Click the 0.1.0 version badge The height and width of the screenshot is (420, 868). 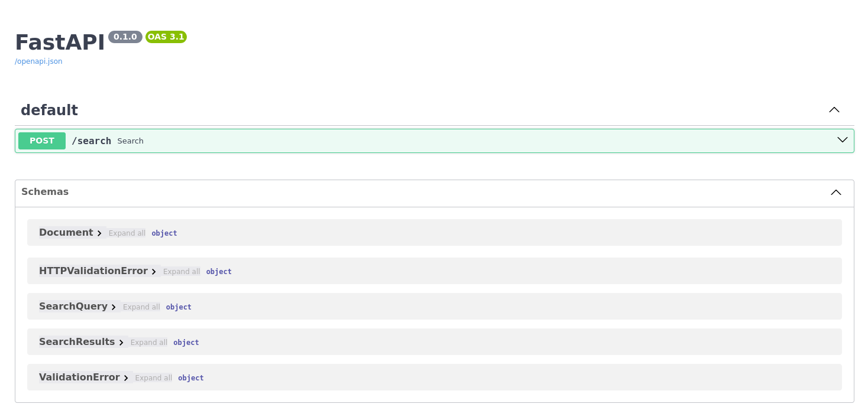(x=125, y=37)
